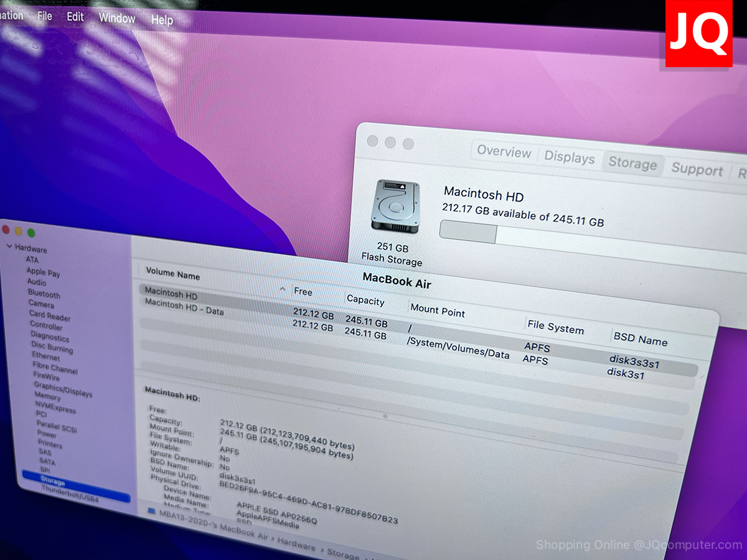The width and height of the screenshot is (747, 560).
Task: Switch to the Overview tab in About This Mac
Action: click(504, 151)
